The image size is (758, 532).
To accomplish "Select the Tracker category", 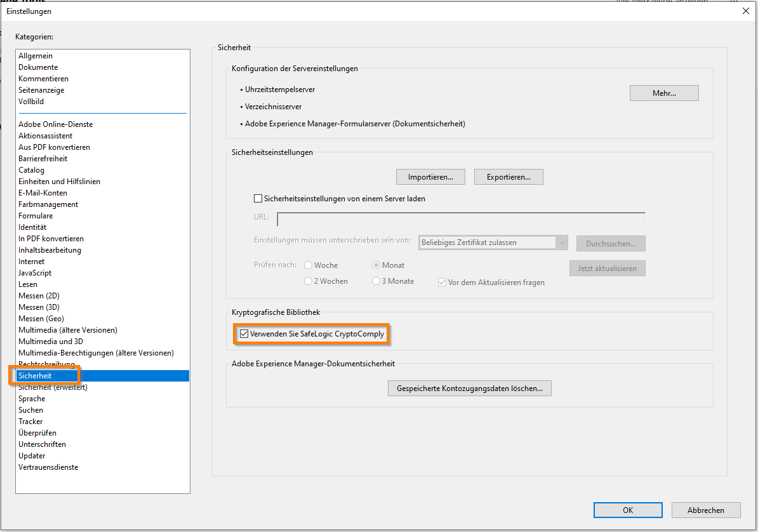I will pyautogui.click(x=30, y=422).
